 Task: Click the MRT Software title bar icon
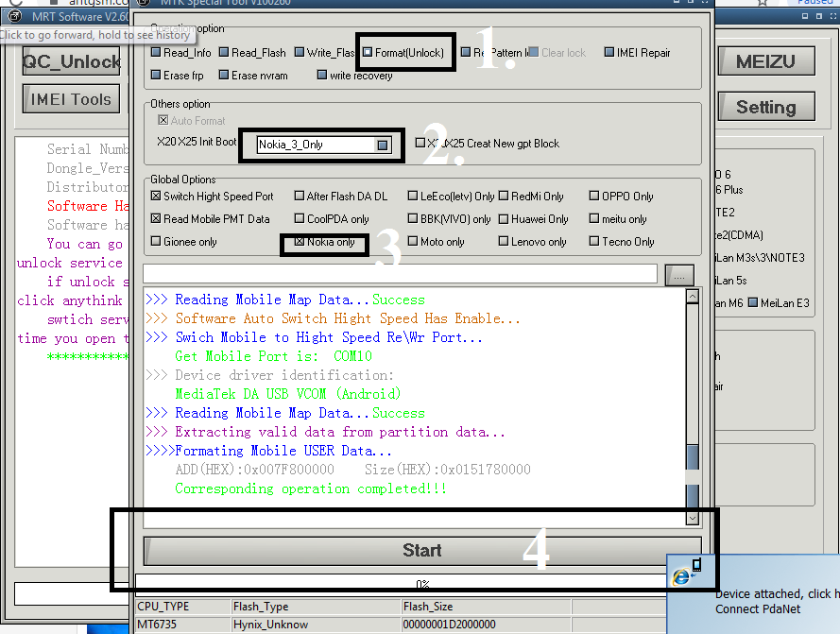pos(14,17)
